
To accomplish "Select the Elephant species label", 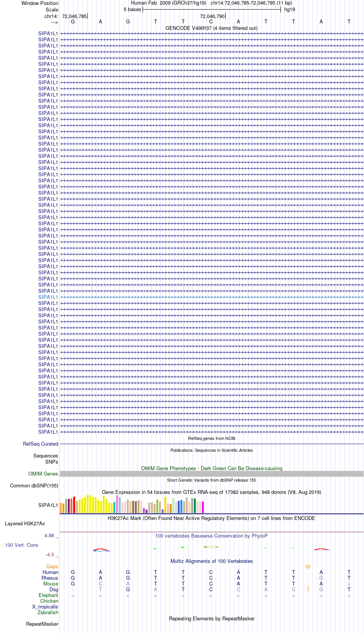I will (x=48, y=595).
